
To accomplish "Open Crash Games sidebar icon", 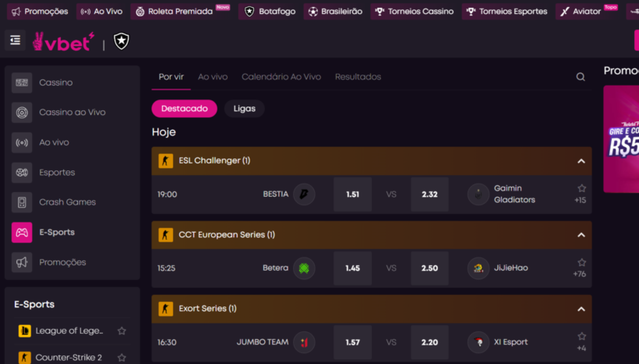I will [22, 202].
